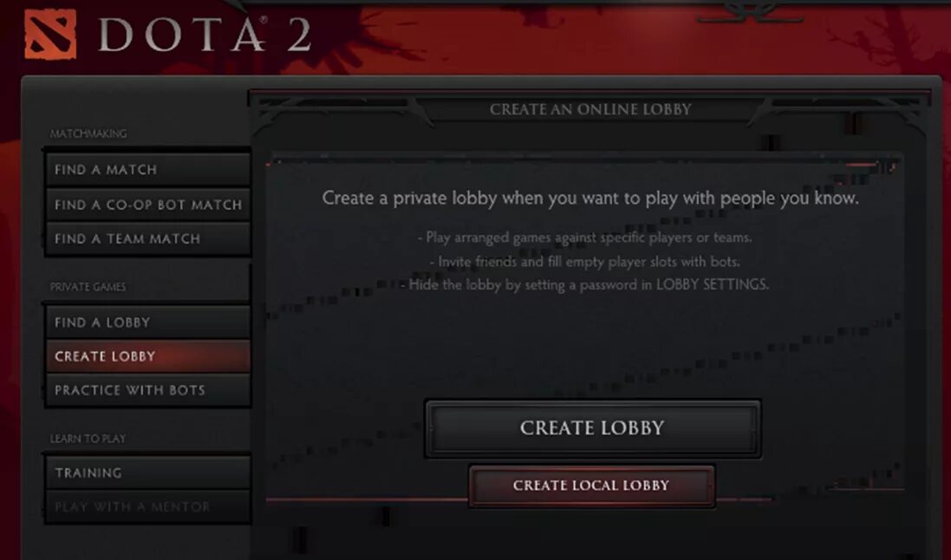Click the 'Invite friends and fill empty' line
951x560 pixels.
click(584, 262)
